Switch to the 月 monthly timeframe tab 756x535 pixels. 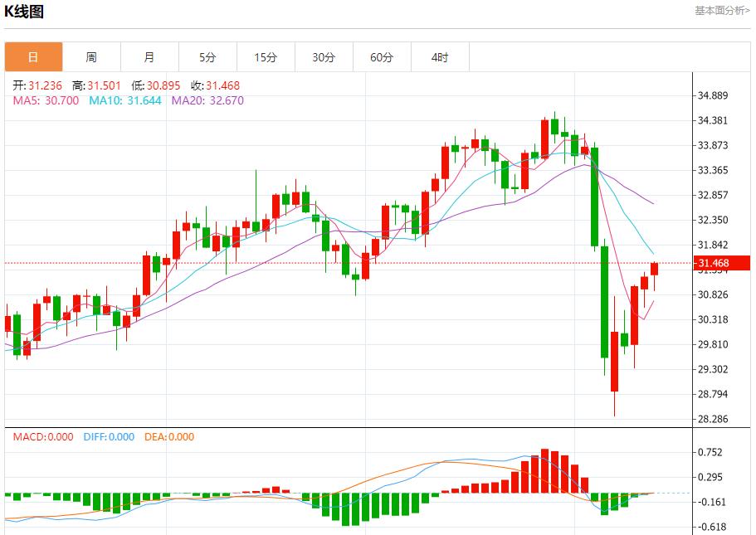click(x=149, y=56)
